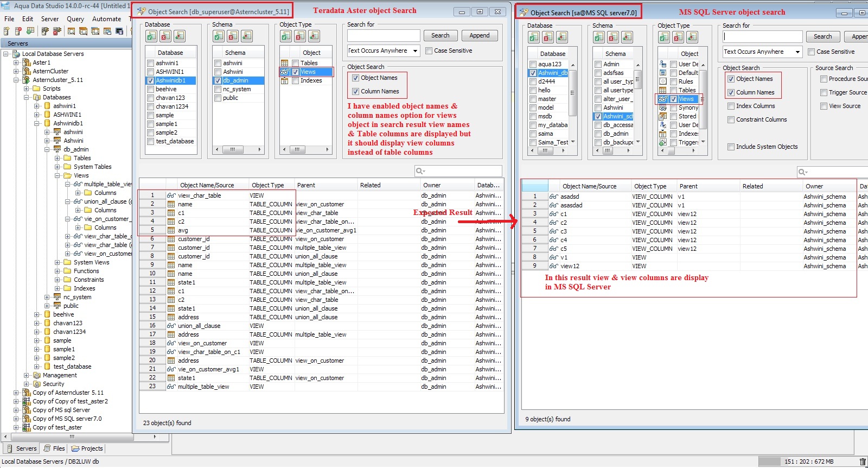Click Deselect All icon under Database in Aster window
Screen dimensions: 868x468
coord(165,36)
